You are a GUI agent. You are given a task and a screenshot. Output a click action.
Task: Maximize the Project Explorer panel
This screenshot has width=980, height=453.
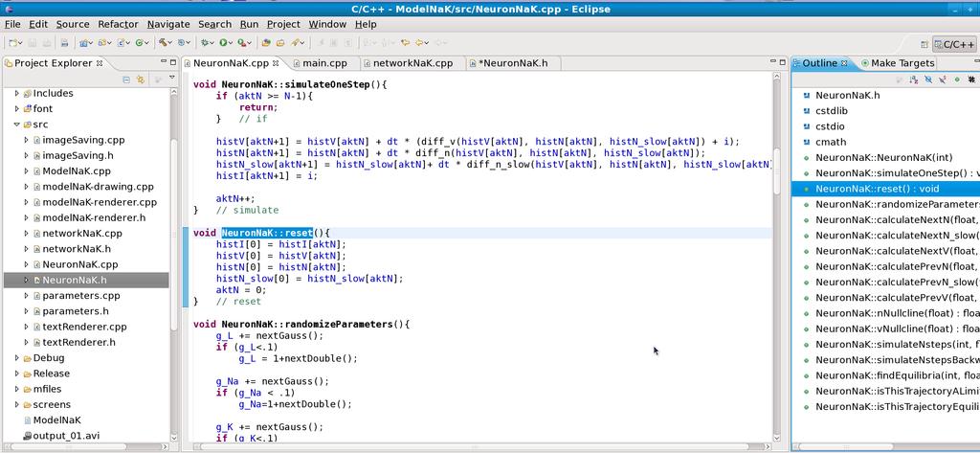point(173,62)
